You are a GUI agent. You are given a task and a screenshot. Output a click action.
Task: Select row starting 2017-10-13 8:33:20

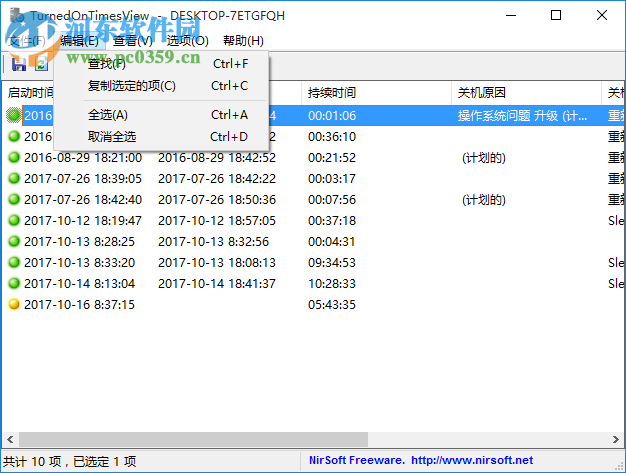coord(314,262)
